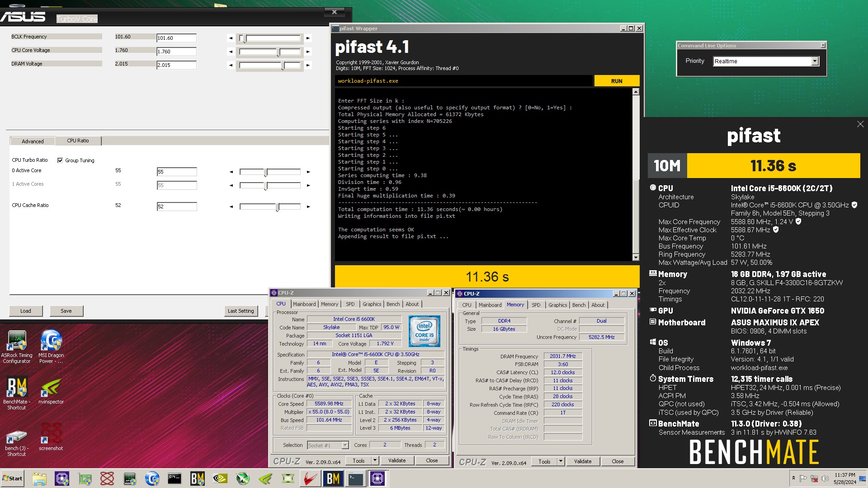This screenshot has height=488, width=868.
Task: Click the memory timing tool taskbar icon
Action: [x=130, y=479]
